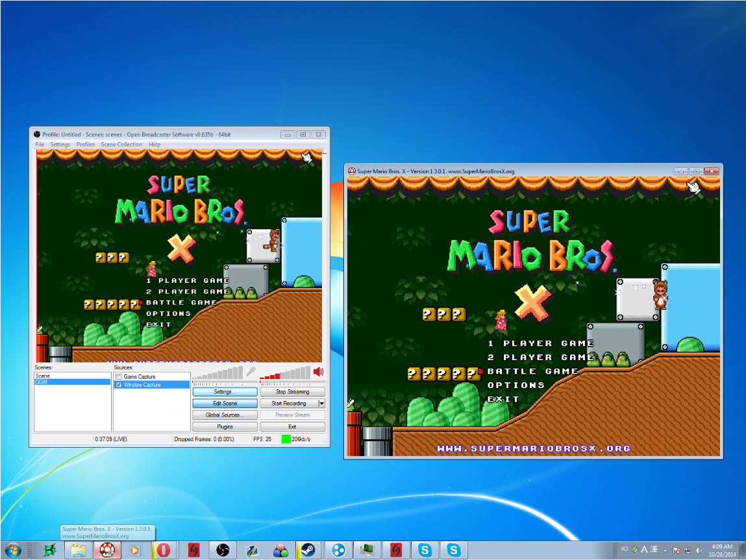Click the OBS preview area
The height and width of the screenshot is (560, 746).
tap(179, 256)
